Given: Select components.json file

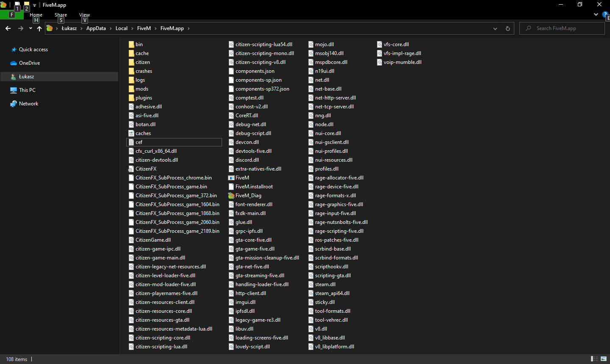Looking at the screenshot, I should [252, 71].
